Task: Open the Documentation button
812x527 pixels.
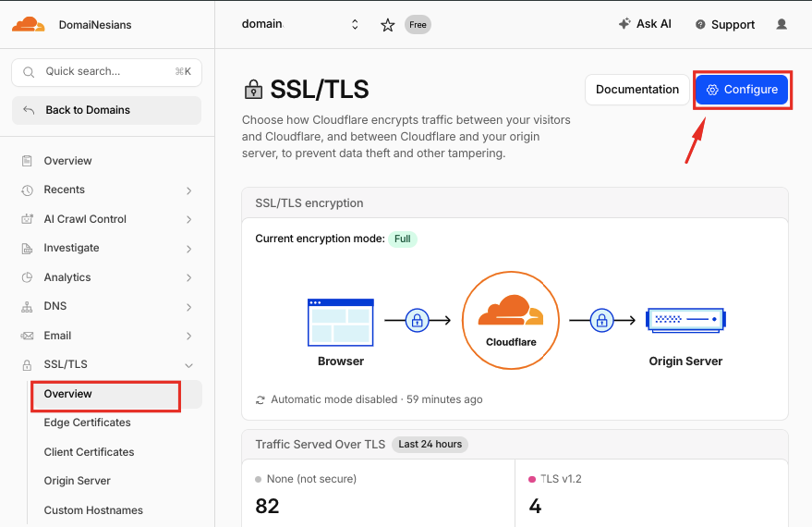Action: 637,90
